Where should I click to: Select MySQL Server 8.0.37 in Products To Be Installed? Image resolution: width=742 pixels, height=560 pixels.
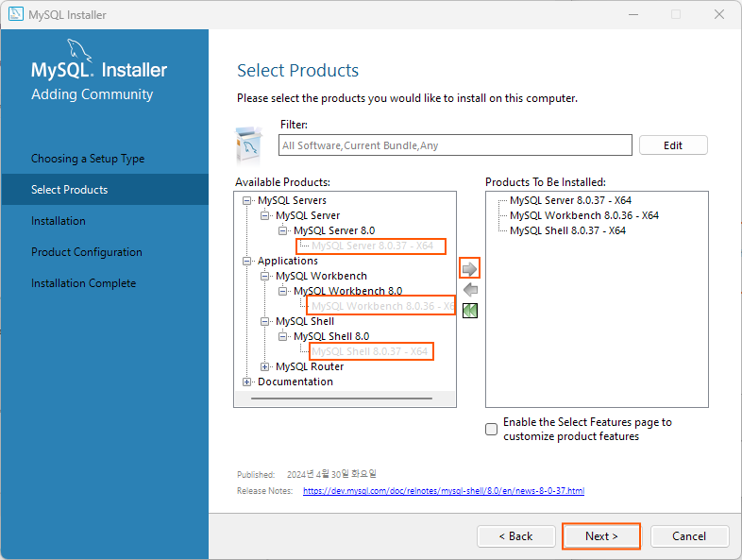coord(570,201)
